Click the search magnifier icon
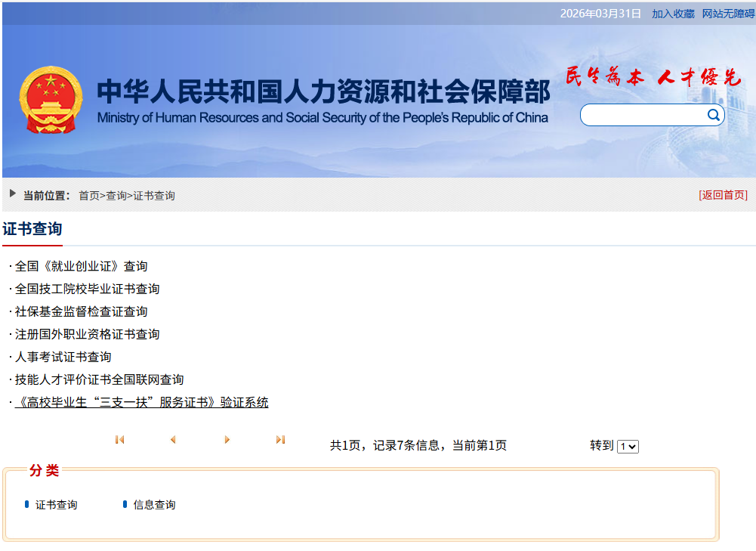The height and width of the screenshot is (551, 756). coord(713,115)
